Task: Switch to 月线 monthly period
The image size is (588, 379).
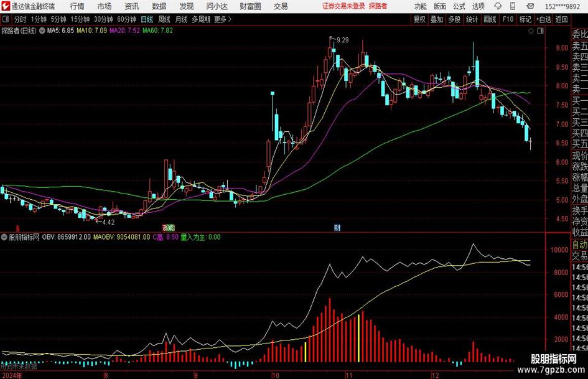Action: pyautogui.click(x=181, y=19)
